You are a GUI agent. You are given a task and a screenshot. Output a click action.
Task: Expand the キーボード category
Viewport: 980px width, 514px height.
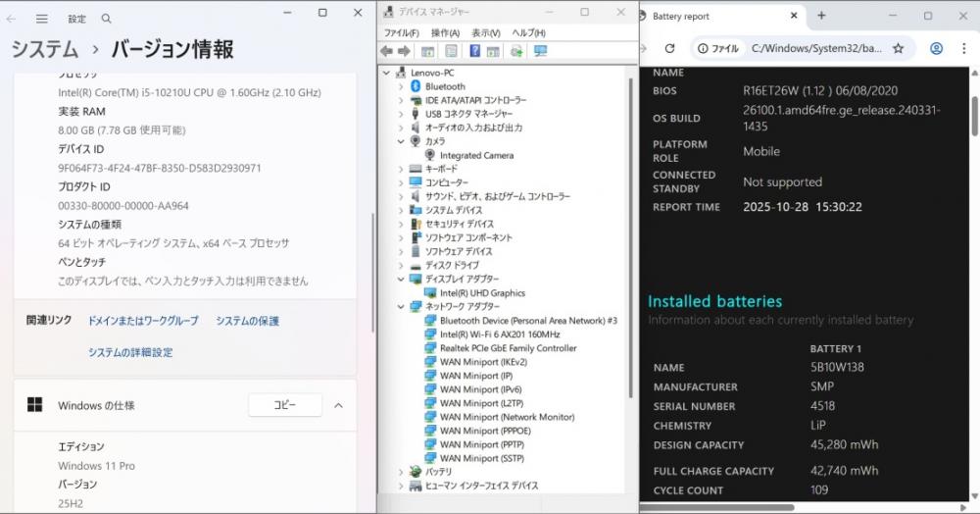401,169
